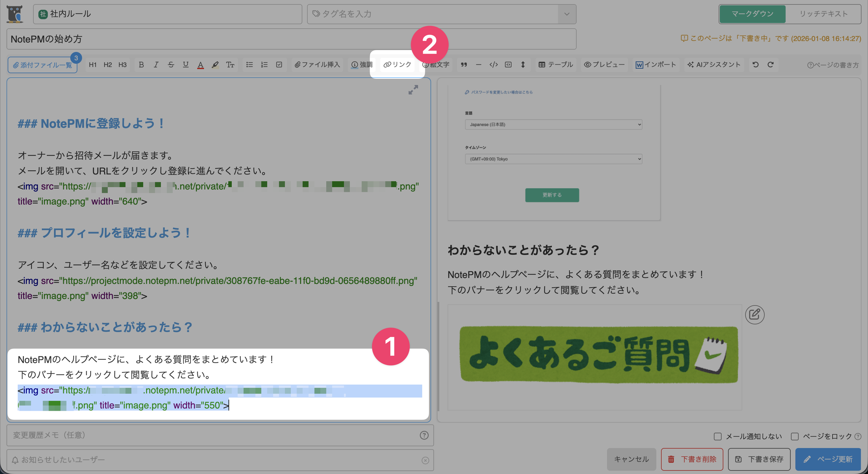Open the Tokyo timezone dropdown
Image resolution: width=868 pixels, height=474 pixels.
(x=553, y=159)
